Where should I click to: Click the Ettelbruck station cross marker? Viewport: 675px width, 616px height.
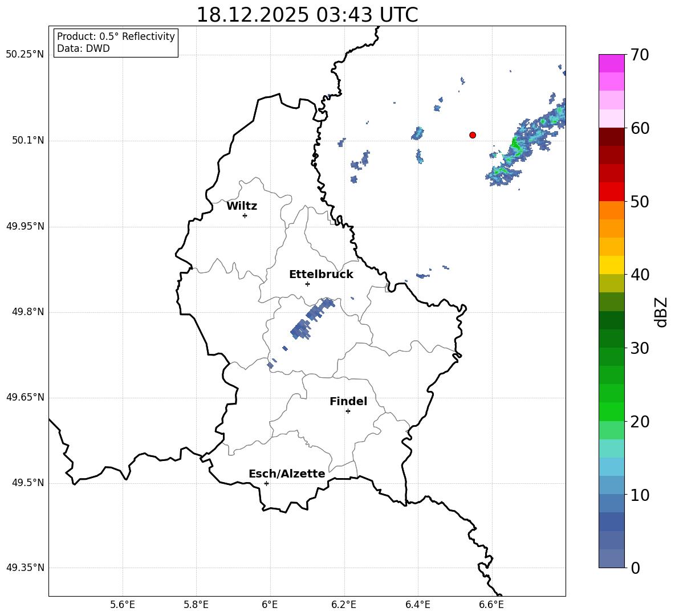307,284
